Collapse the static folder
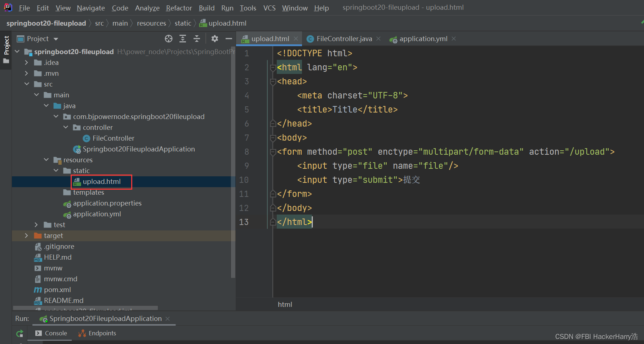This screenshot has height=344, width=644. 56,171
